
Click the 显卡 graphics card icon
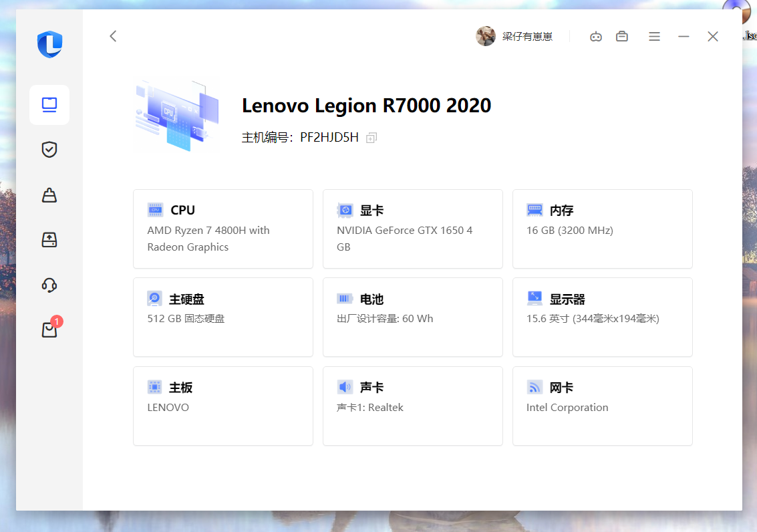tap(345, 210)
